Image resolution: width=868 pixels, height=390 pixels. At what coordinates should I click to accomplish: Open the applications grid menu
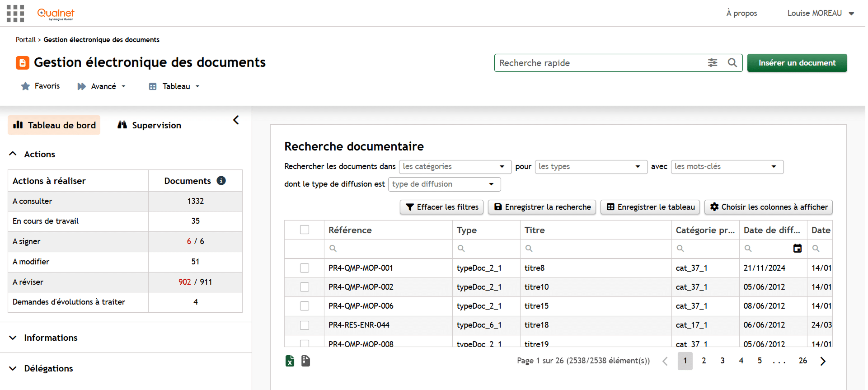[x=15, y=14]
